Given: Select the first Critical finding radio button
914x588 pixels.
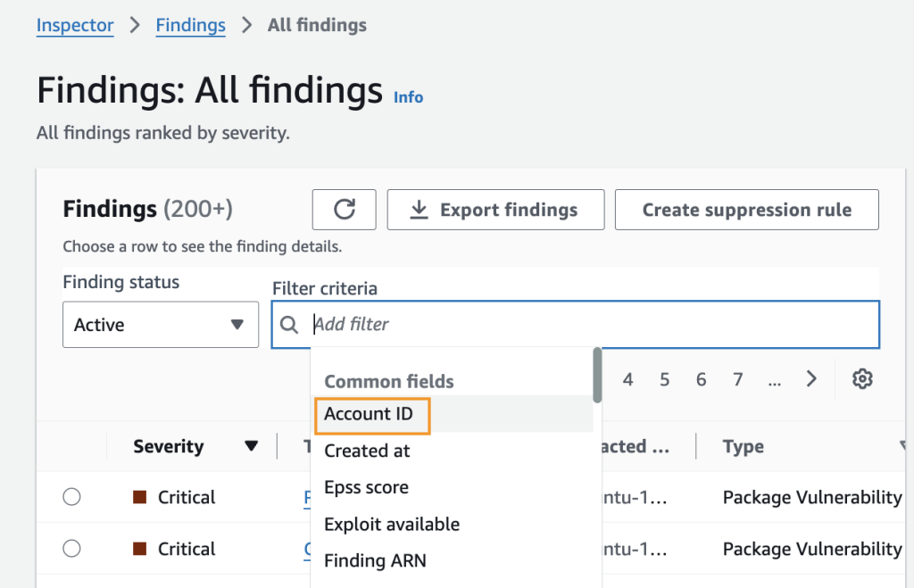Looking at the screenshot, I should 72,497.
